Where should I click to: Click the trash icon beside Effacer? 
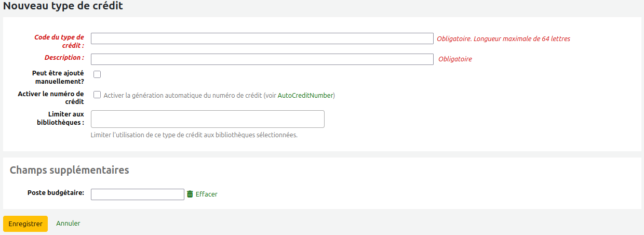tap(190, 194)
